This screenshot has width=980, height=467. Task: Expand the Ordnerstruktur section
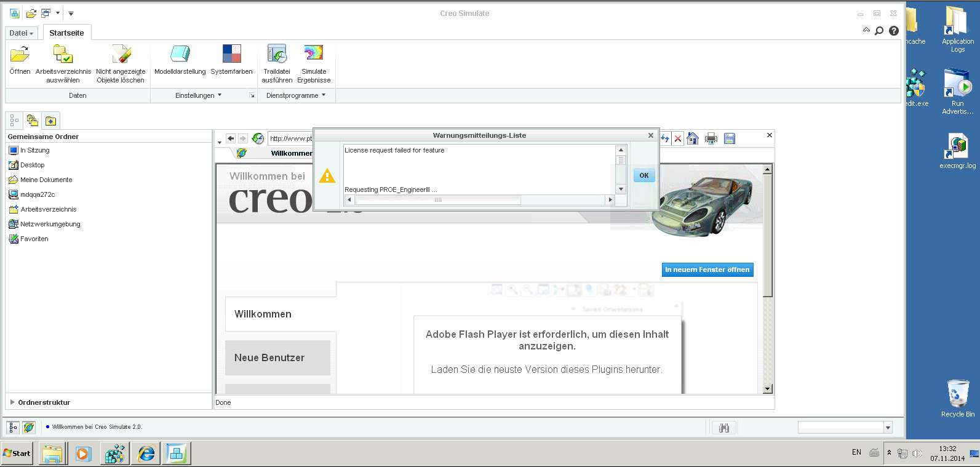coord(40,402)
